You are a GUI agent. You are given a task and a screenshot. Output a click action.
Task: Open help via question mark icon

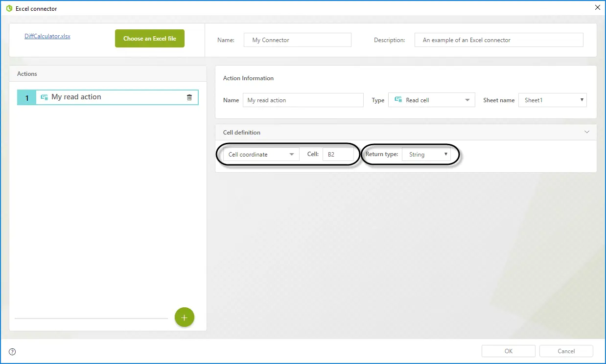(x=12, y=351)
